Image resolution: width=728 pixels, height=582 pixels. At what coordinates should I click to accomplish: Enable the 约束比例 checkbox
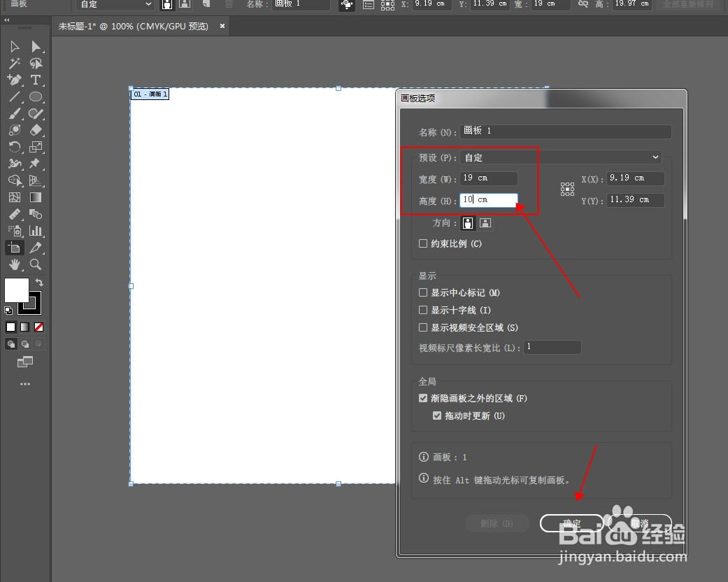pos(423,243)
